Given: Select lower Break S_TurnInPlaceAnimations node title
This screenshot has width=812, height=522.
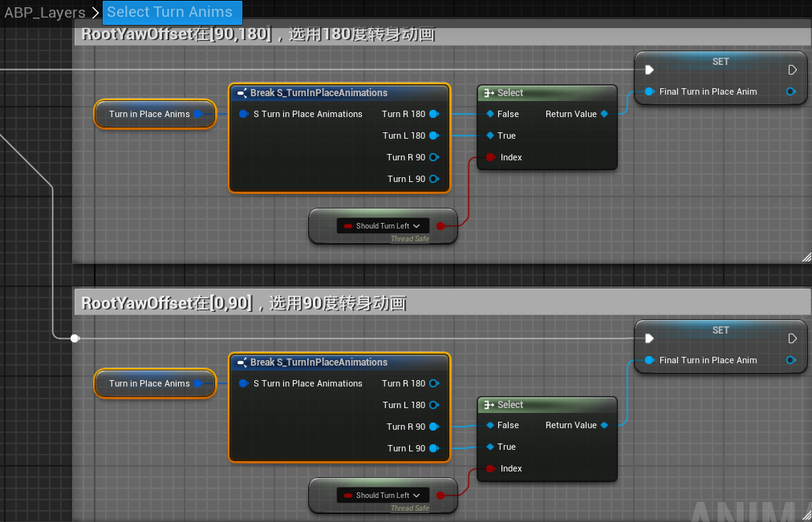Looking at the screenshot, I should pos(319,362).
